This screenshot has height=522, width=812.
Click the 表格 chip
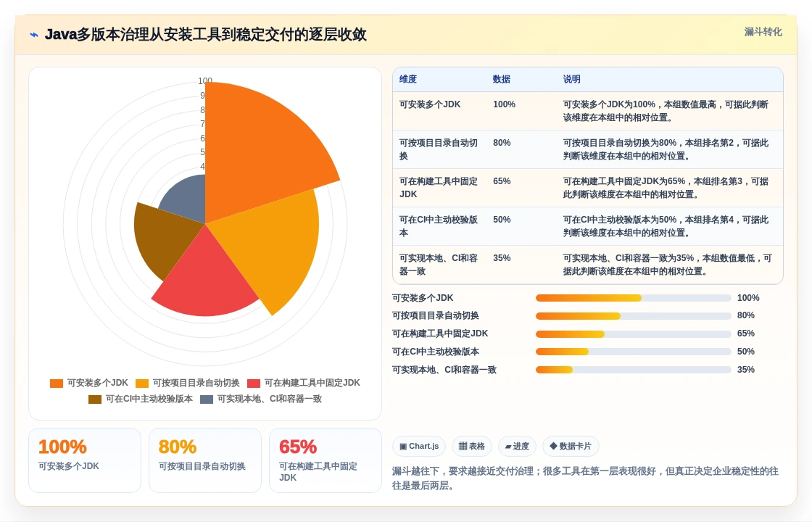tap(472, 447)
